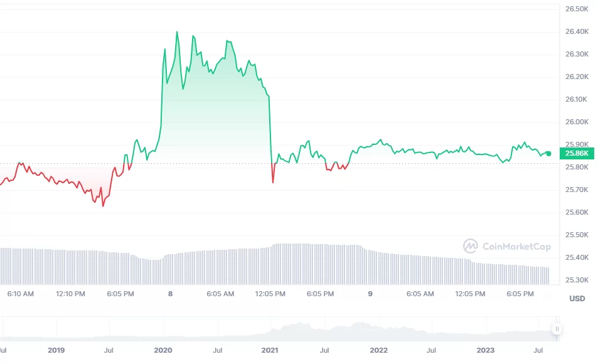Click the day 9 label on the time axis
The height and width of the screenshot is (364, 598).
pos(370,294)
